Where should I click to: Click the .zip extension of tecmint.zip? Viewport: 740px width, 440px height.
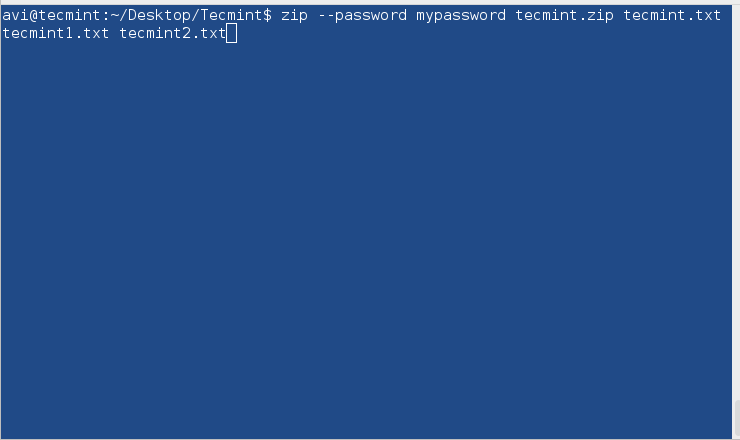tap(595, 16)
